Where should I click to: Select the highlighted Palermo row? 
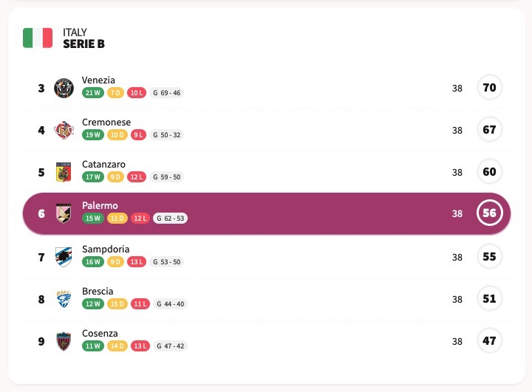pyautogui.click(x=296, y=214)
